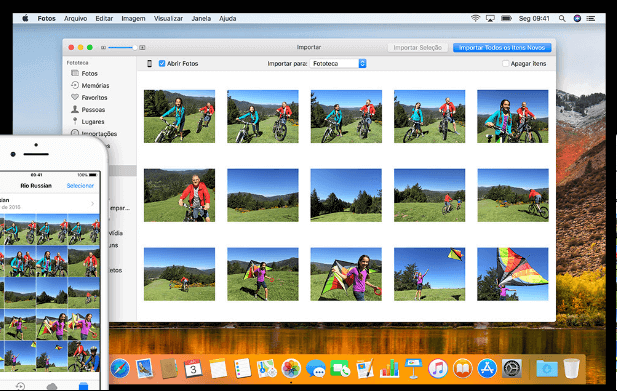Select close-up photo of man in red jacket
This screenshot has height=391, width=617.
point(179,195)
